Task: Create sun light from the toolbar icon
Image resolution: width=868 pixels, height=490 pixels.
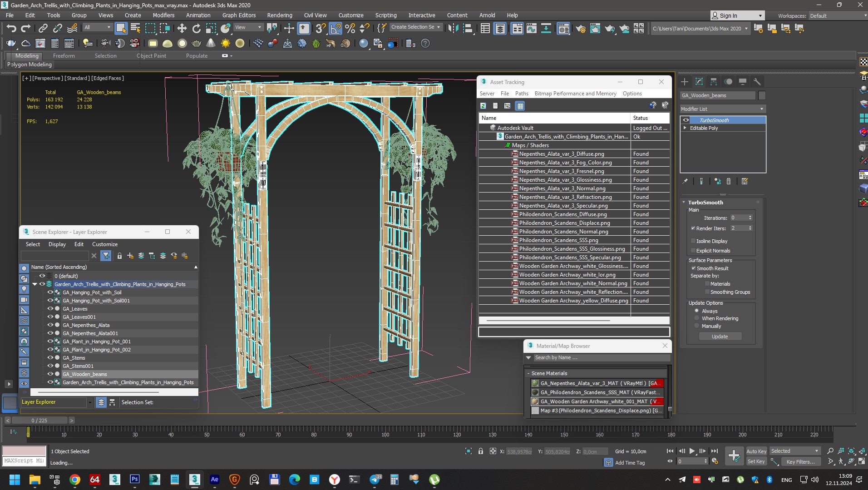Action: 225,43
